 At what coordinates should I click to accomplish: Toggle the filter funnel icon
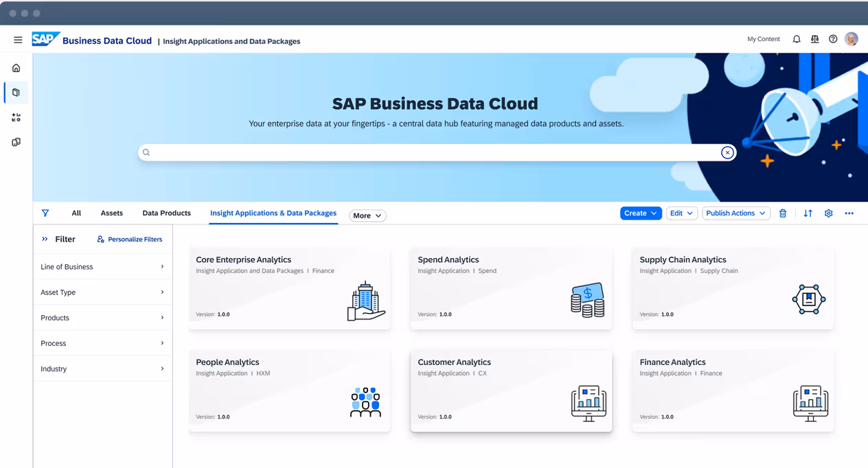coord(45,213)
